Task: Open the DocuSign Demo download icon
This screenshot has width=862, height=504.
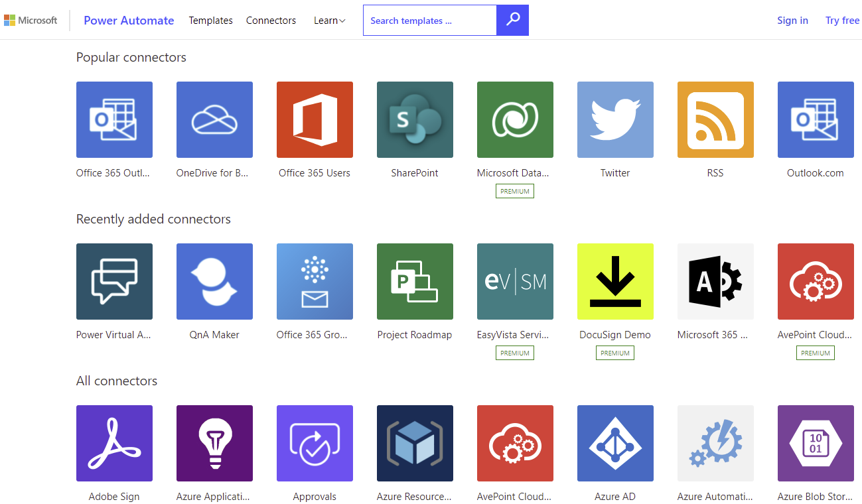Action: 615,282
